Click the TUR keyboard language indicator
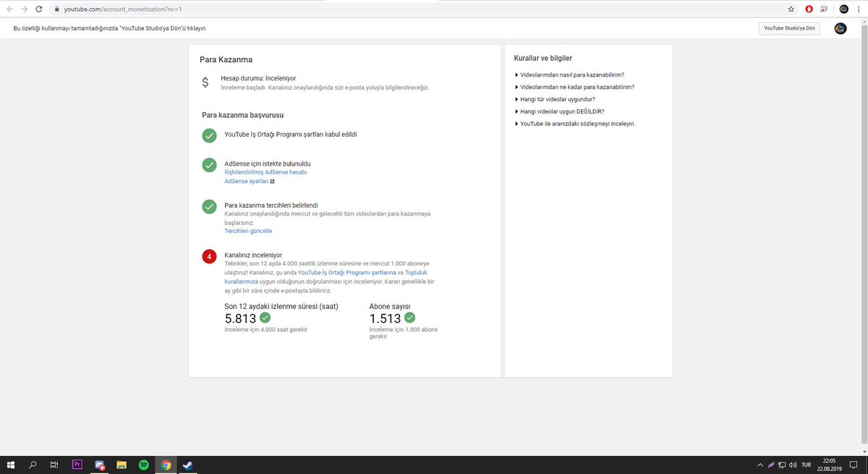This screenshot has width=868, height=474. click(807, 465)
